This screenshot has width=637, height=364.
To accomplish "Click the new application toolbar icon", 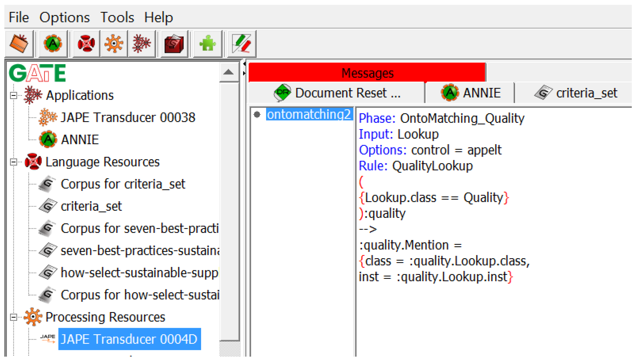I will pos(142,44).
